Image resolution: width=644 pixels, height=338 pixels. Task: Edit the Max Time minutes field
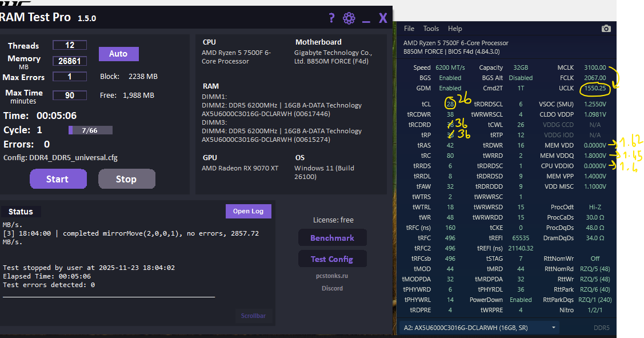pyautogui.click(x=69, y=96)
